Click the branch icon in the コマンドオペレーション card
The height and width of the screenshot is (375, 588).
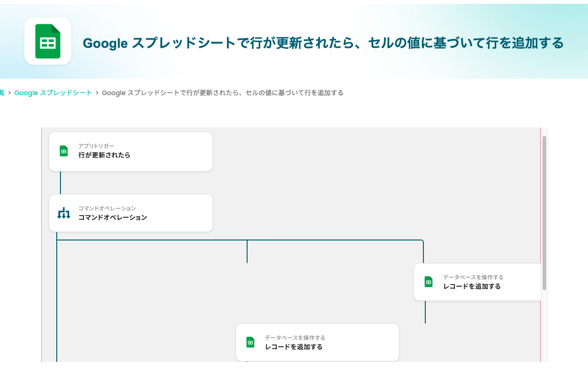point(64,213)
